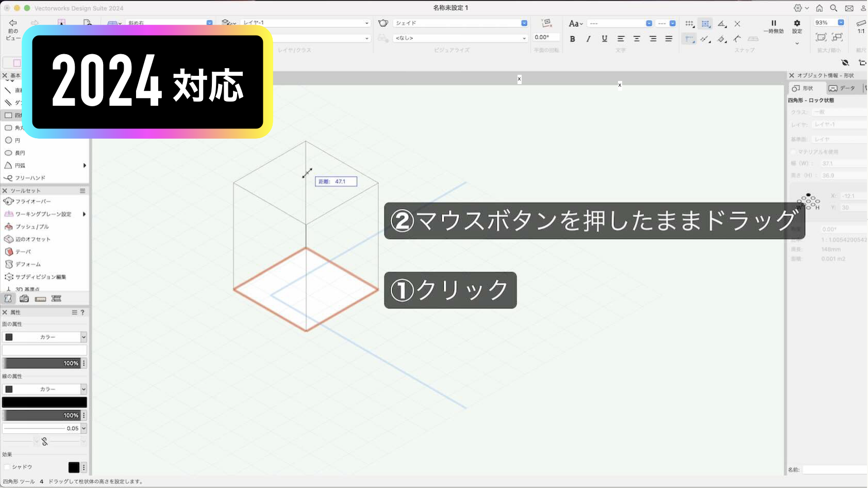Justify text alignment

[669, 39]
